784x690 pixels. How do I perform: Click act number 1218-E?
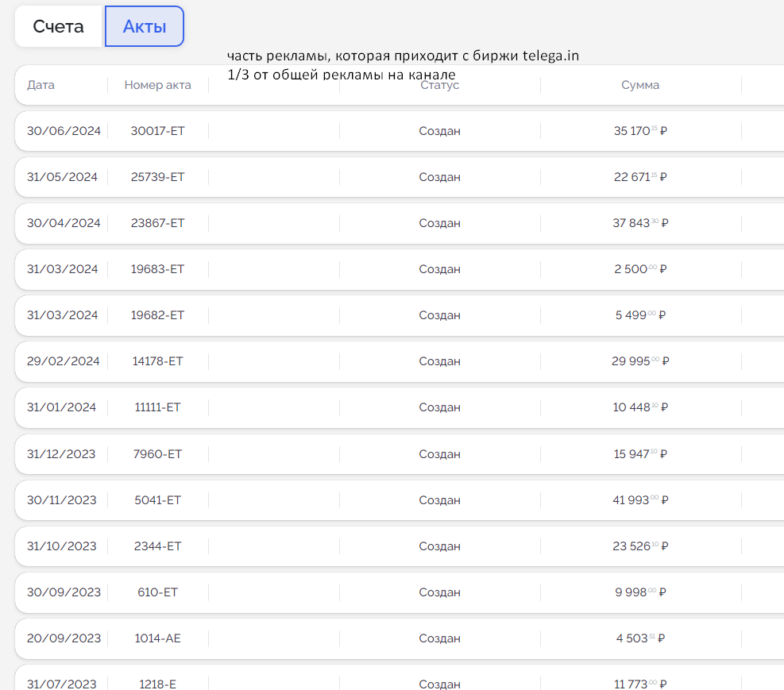[157, 684]
